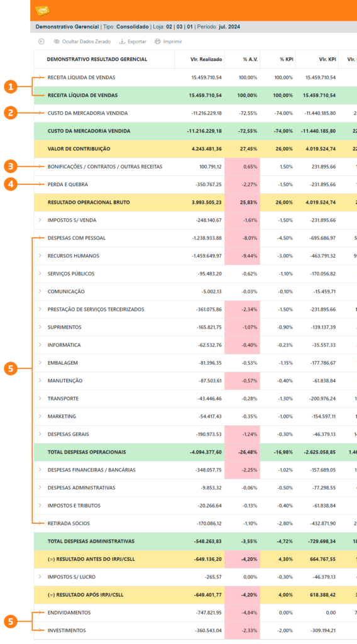Expand the IMPOSTOS S/ LUCRO row

click(40, 577)
